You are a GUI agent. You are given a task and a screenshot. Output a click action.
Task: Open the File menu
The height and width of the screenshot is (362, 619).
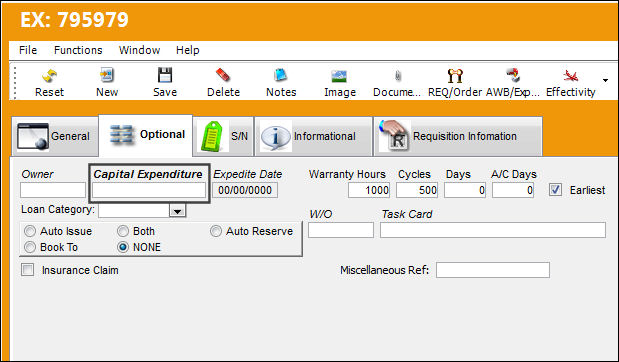[x=28, y=50]
